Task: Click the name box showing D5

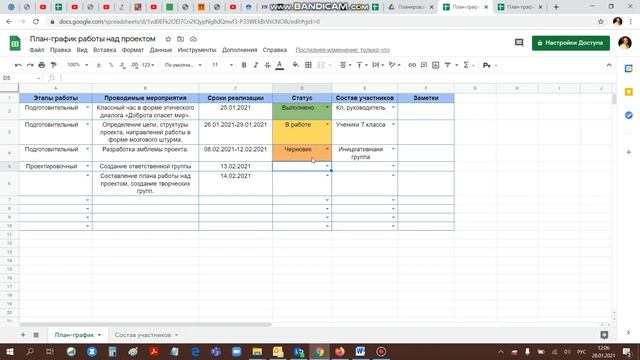Action: [x=21, y=78]
